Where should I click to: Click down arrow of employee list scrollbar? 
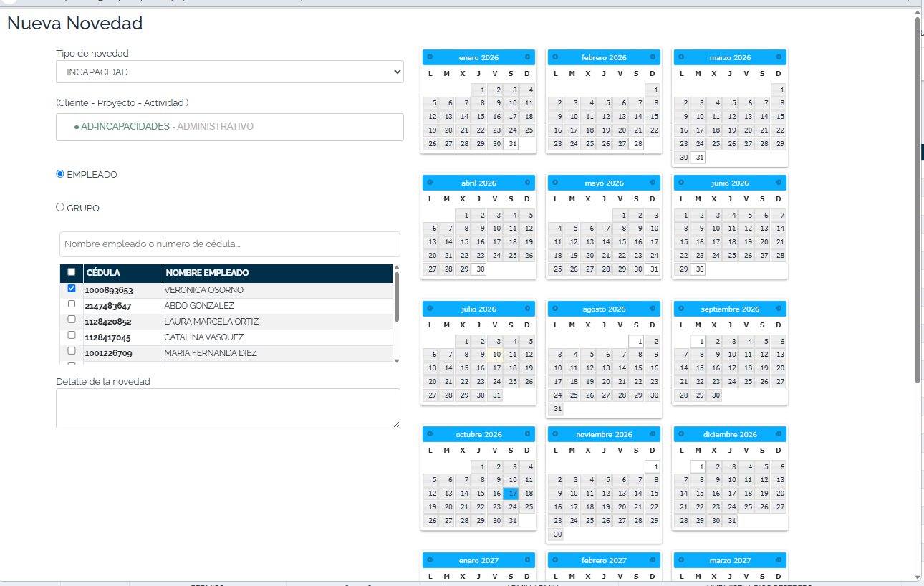pos(397,361)
